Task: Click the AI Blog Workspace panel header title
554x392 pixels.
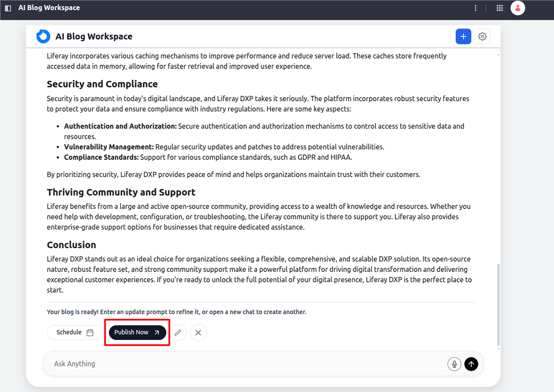Action: pyautogui.click(x=94, y=36)
